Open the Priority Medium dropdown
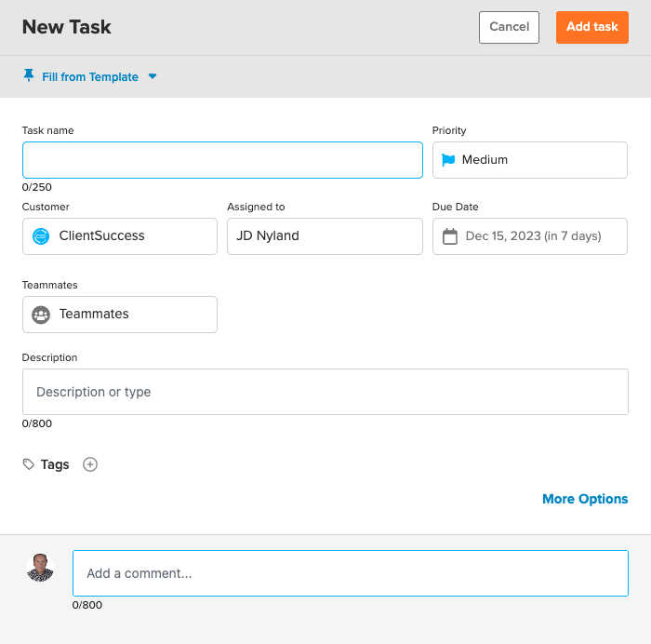 point(530,160)
